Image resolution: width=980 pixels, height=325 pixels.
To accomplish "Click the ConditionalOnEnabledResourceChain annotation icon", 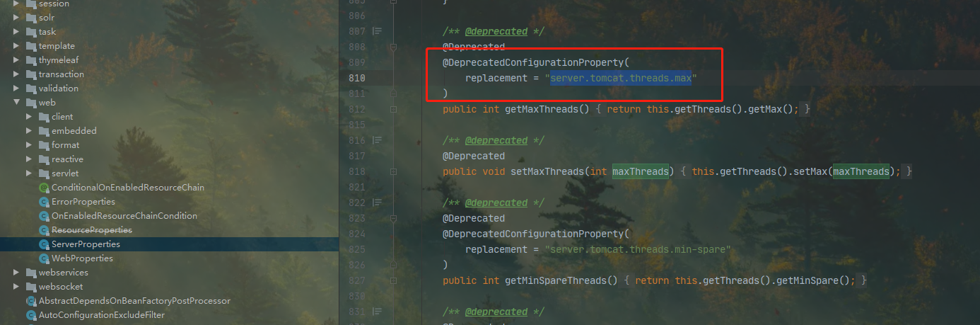I will pos(45,188).
